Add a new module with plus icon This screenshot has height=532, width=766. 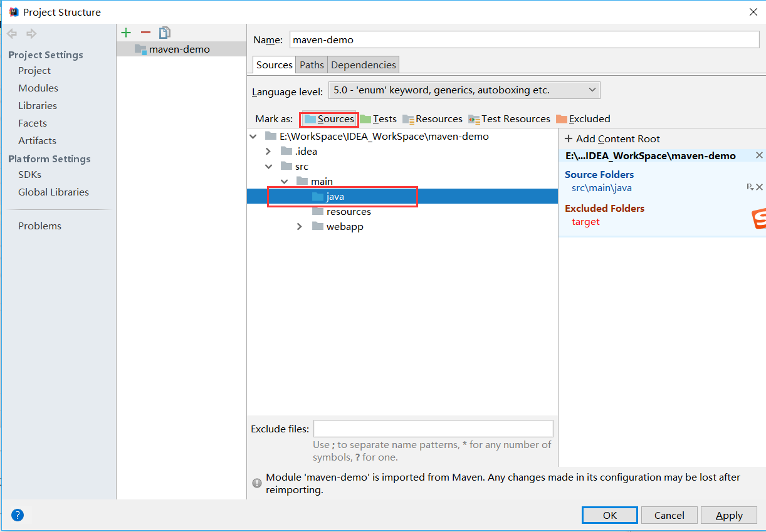[x=126, y=33]
